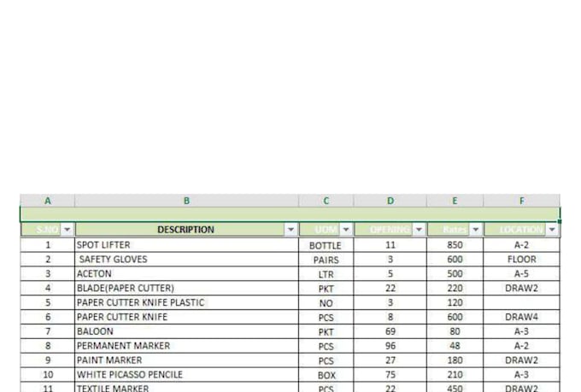Click NO unit in PAPER CUTTER KNIFE PLASTIC row

[326, 302]
